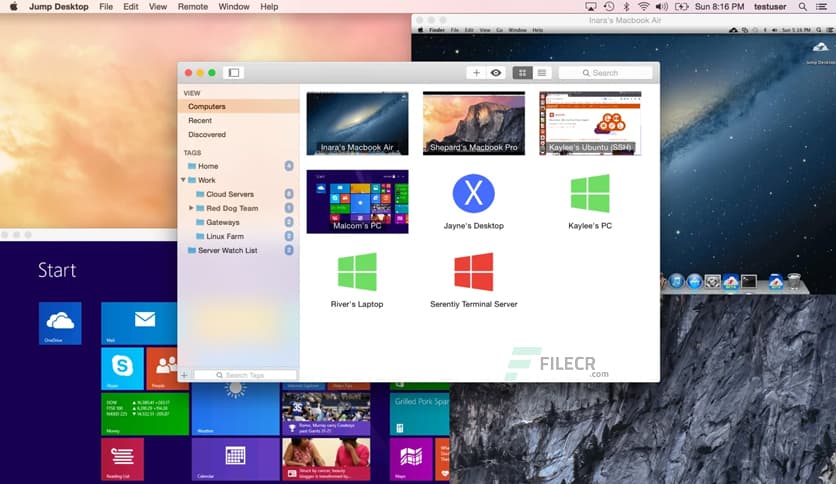
Task: Click App Store icon in remote Mac dock
Action: click(x=694, y=280)
